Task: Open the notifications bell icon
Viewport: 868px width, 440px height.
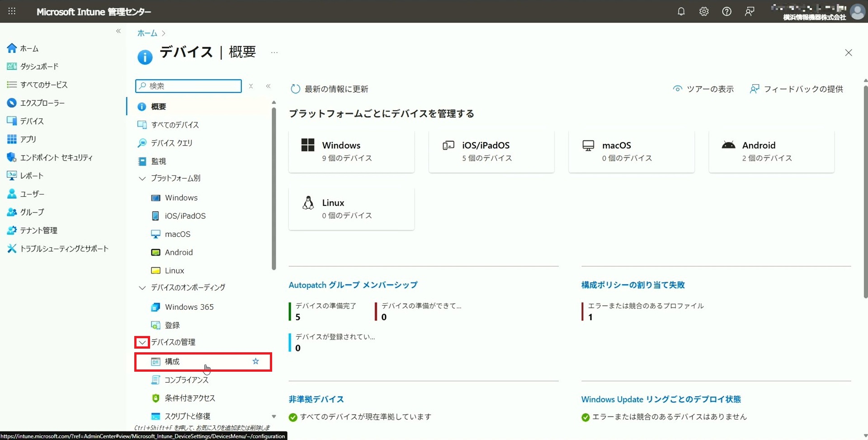Action: (681, 12)
